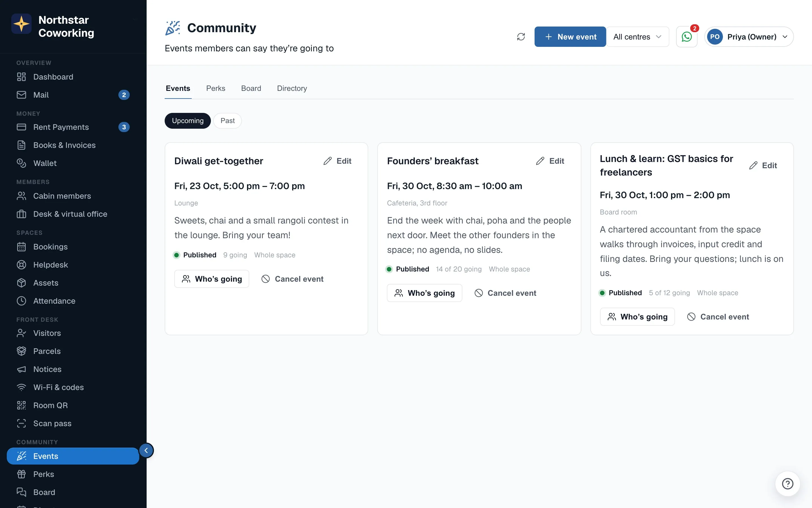
Task: Switch to the Perks tab
Action: click(216, 88)
